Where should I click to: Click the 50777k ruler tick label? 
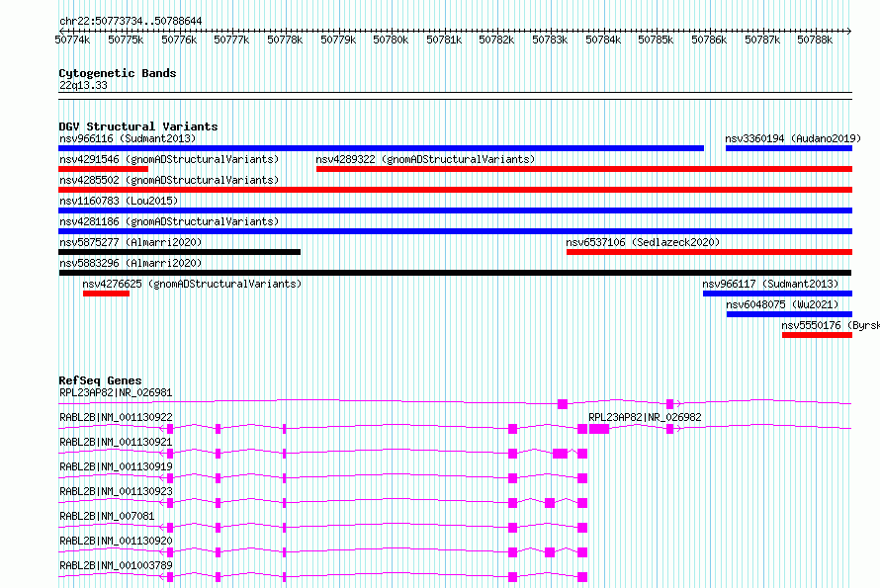pyautogui.click(x=231, y=40)
